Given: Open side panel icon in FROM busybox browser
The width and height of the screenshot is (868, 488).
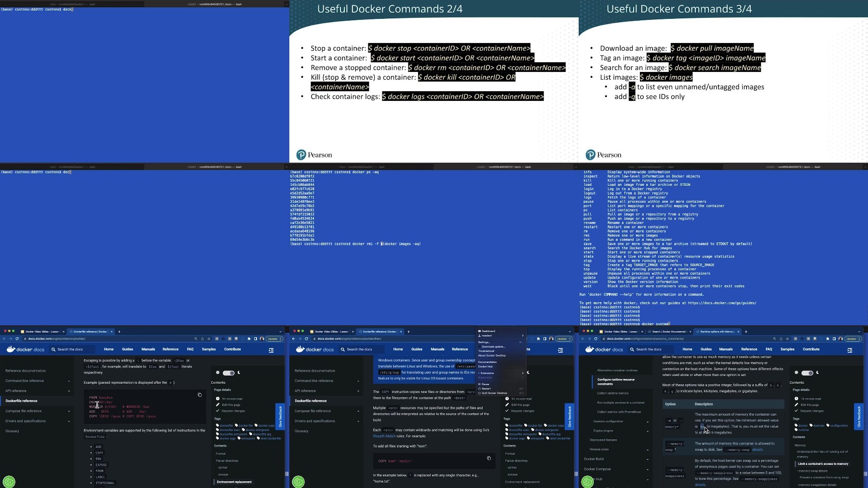Looking at the screenshot, I should click(256, 338).
